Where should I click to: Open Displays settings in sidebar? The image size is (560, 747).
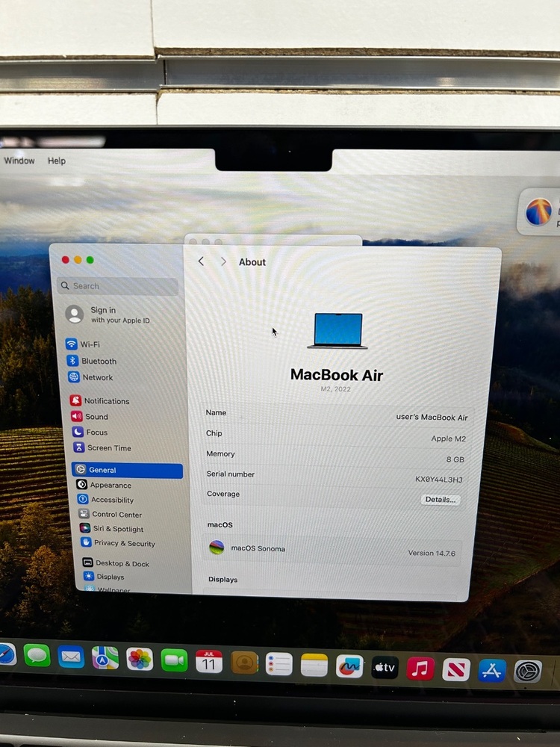tap(104, 576)
